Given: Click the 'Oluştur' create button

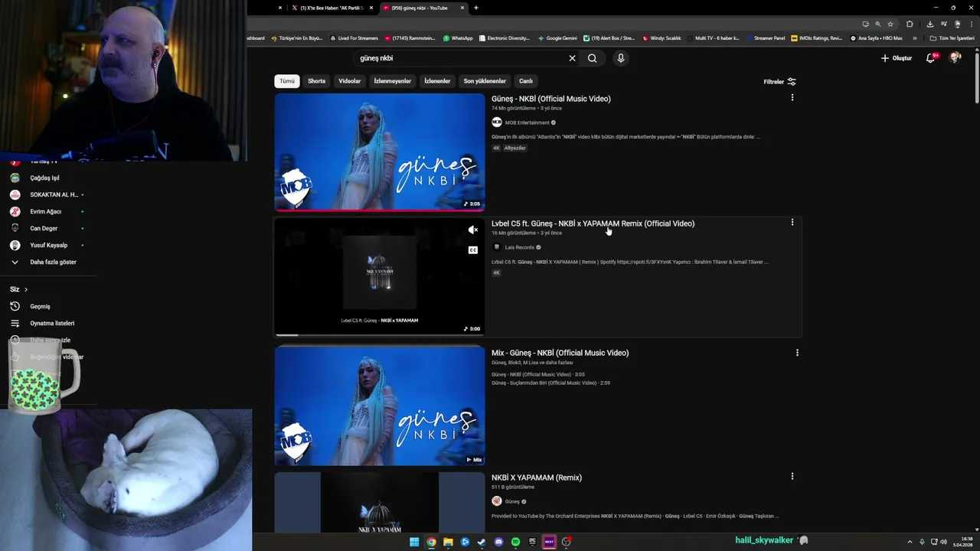Looking at the screenshot, I should click(x=897, y=58).
